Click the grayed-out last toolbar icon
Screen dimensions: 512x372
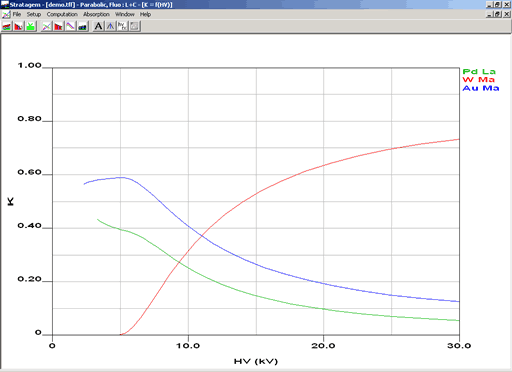(x=134, y=26)
